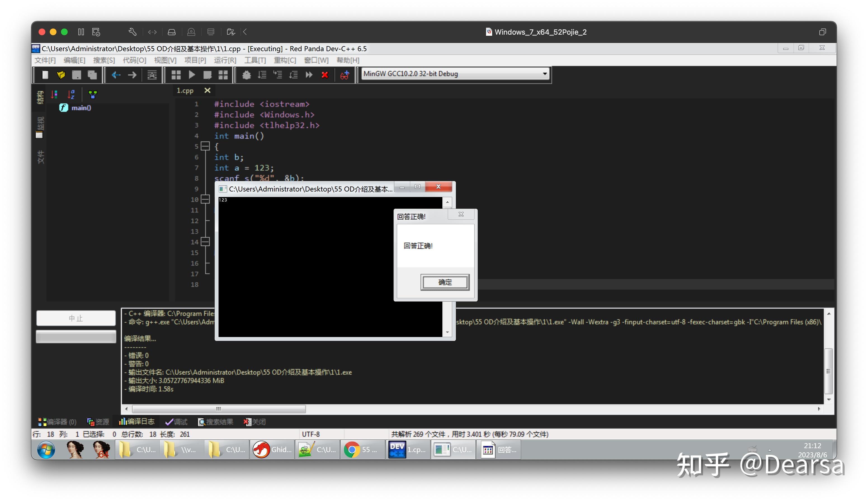Open Chrome from the Windows taskbar
This screenshot has height=501, width=868.
[362, 449]
